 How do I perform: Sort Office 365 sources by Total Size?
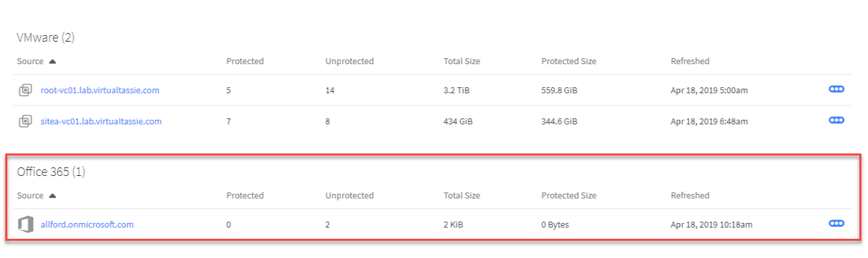462,196
